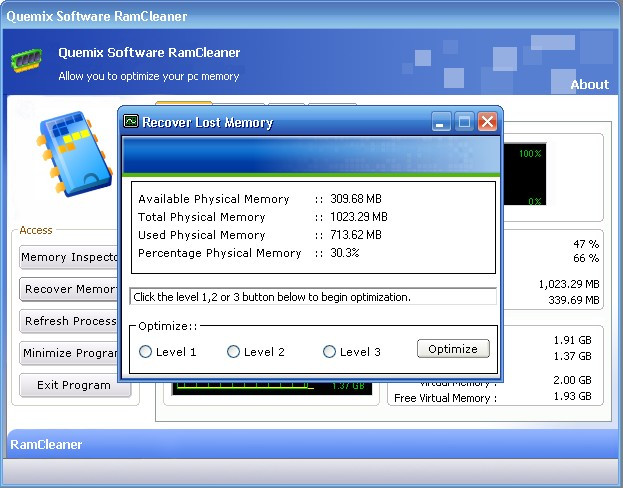623x488 pixels.
Task: Click the Used Physical Memory label
Action: (x=201, y=235)
